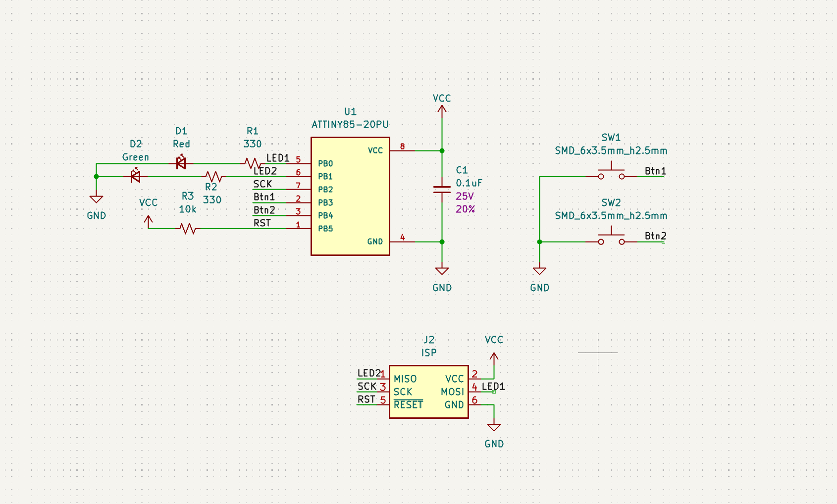Select the Btn2 label at SW2
The image size is (837, 504).
coord(655,236)
